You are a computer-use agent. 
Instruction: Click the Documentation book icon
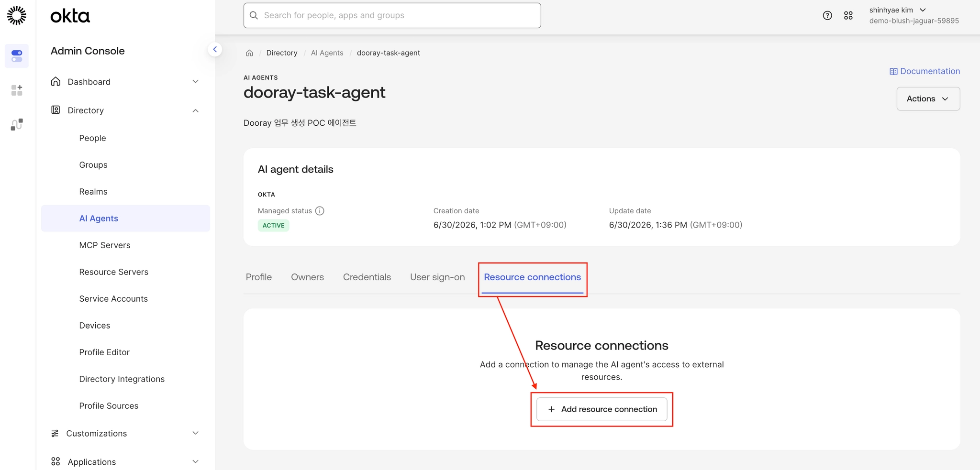pos(893,71)
